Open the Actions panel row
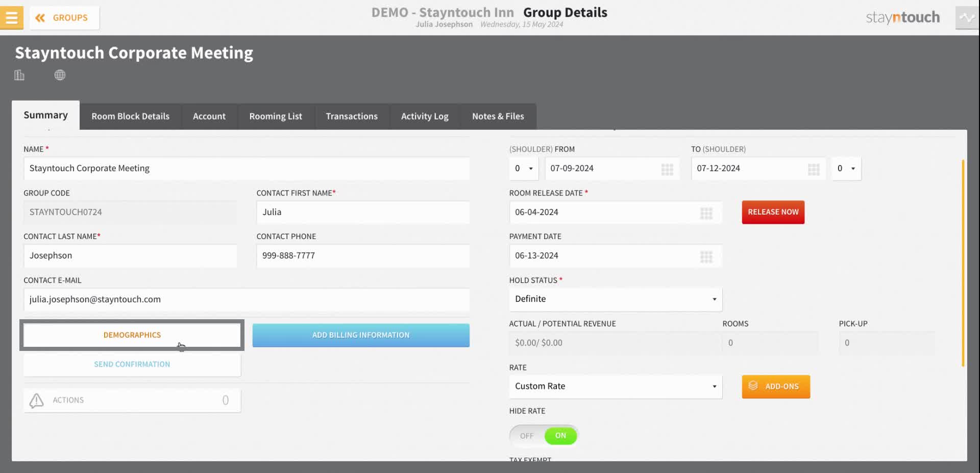The image size is (980, 473). (132, 400)
